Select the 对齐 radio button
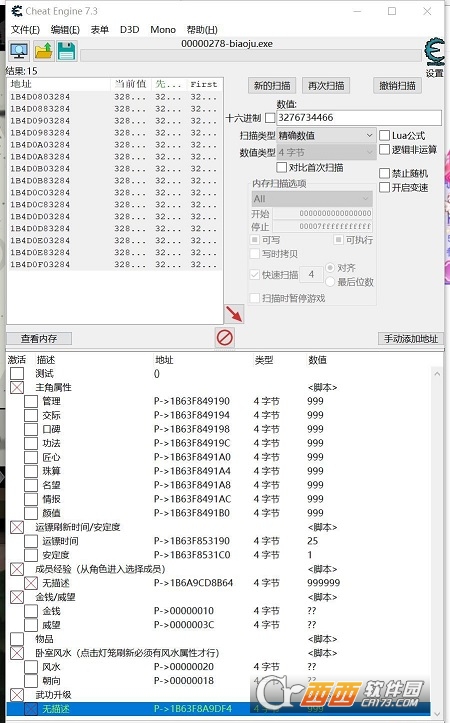 (330, 267)
